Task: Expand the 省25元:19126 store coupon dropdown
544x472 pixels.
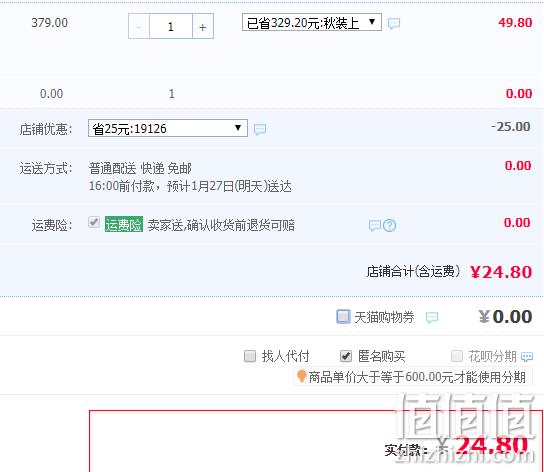Action: click(x=168, y=128)
